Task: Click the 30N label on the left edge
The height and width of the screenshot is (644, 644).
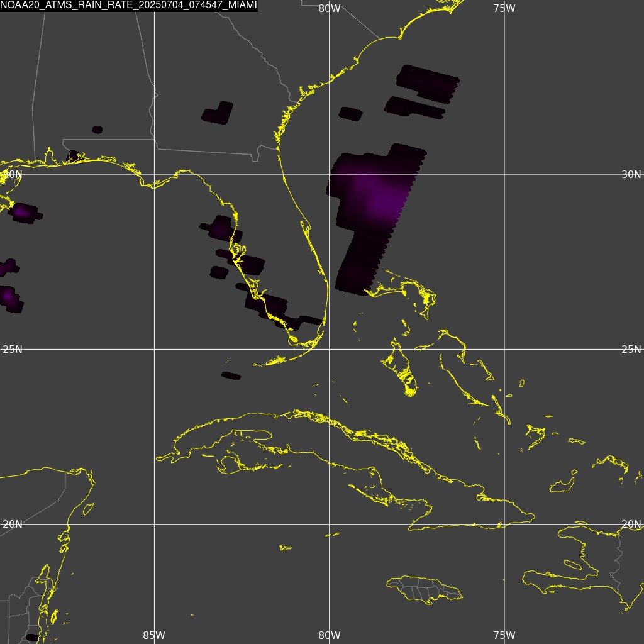Action: (x=13, y=174)
